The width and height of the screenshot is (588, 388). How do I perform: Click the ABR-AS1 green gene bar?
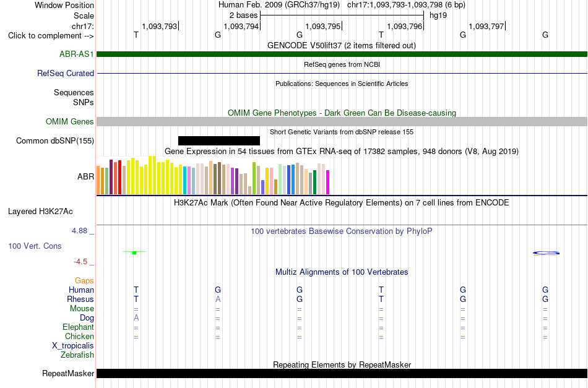coord(342,54)
